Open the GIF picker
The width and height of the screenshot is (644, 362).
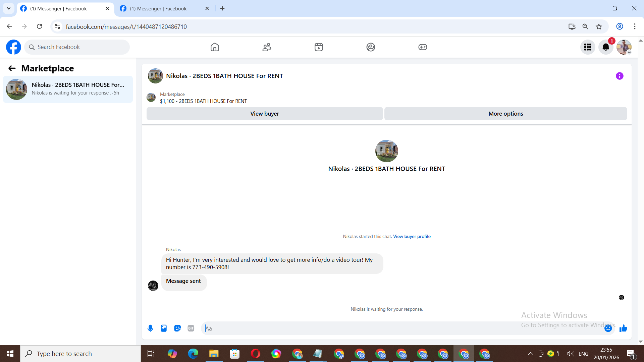point(191,328)
